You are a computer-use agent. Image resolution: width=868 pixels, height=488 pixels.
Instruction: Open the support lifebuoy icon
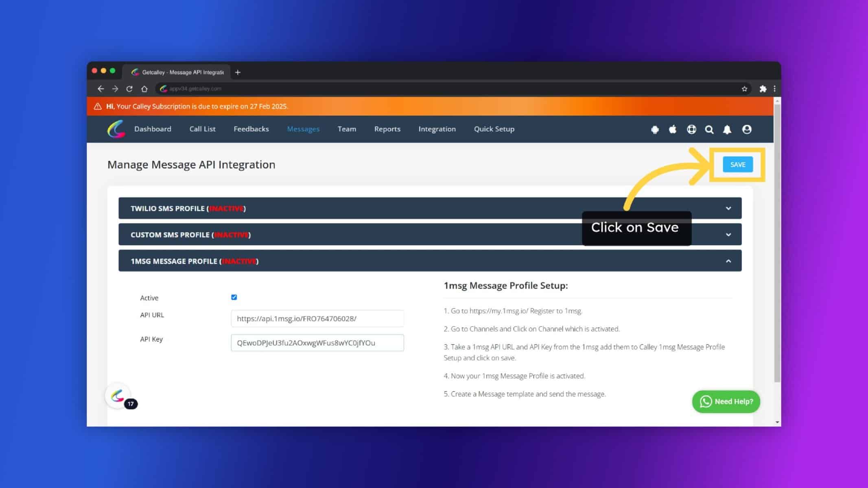(x=691, y=129)
